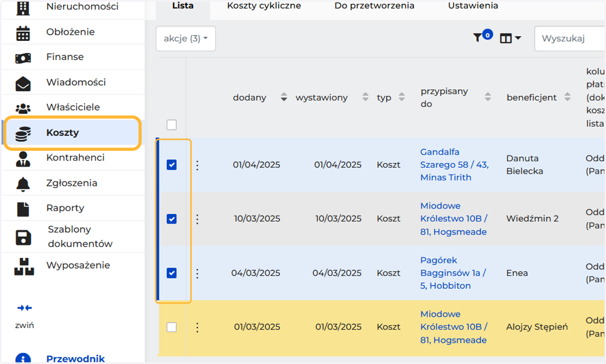Open Kontrahenci in the sidebar menu

[x=75, y=158]
